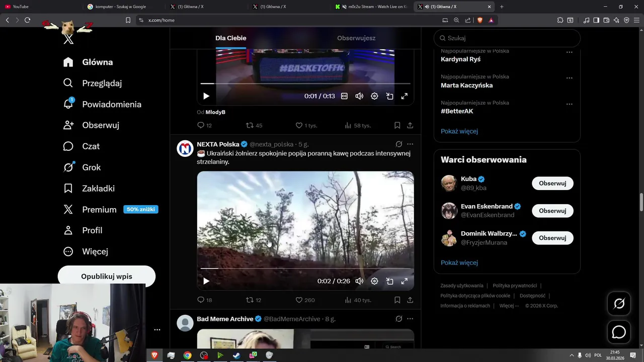Click the Grok icon on NEXTA post
The image size is (644, 362).
coord(399,144)
